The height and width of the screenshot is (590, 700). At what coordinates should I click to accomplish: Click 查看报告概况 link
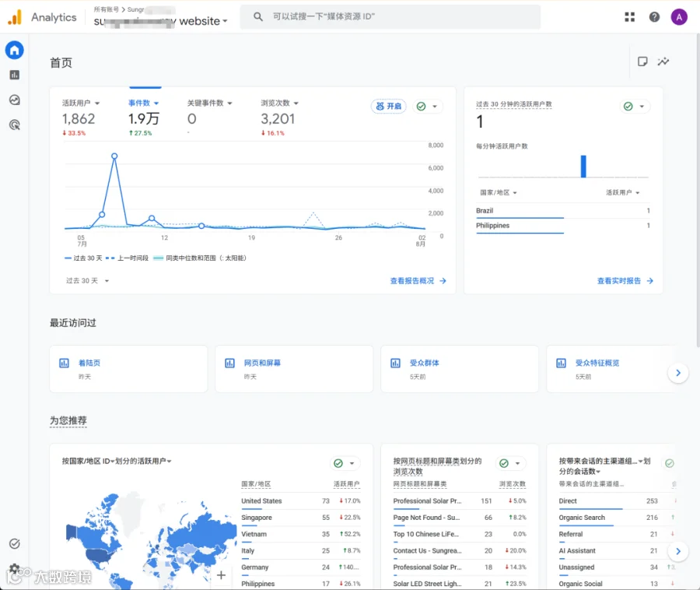tap(418, 281)
